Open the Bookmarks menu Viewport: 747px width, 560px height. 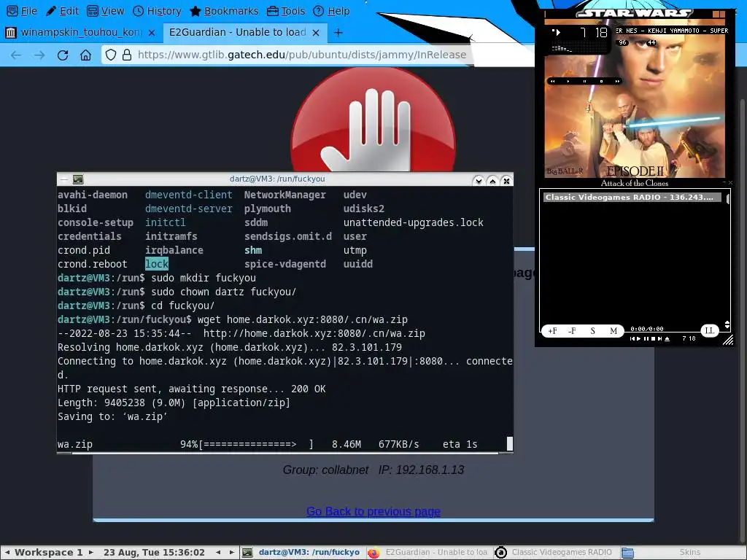point(224,10)
